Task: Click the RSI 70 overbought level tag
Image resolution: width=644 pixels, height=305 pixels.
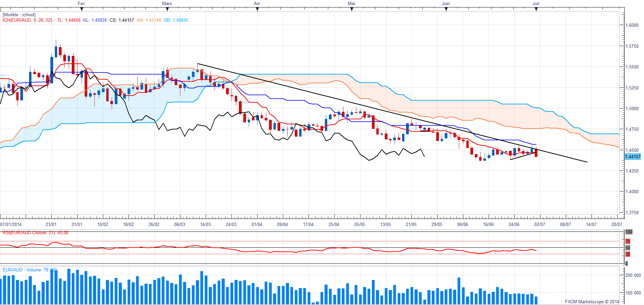Action: coord(628,241)
